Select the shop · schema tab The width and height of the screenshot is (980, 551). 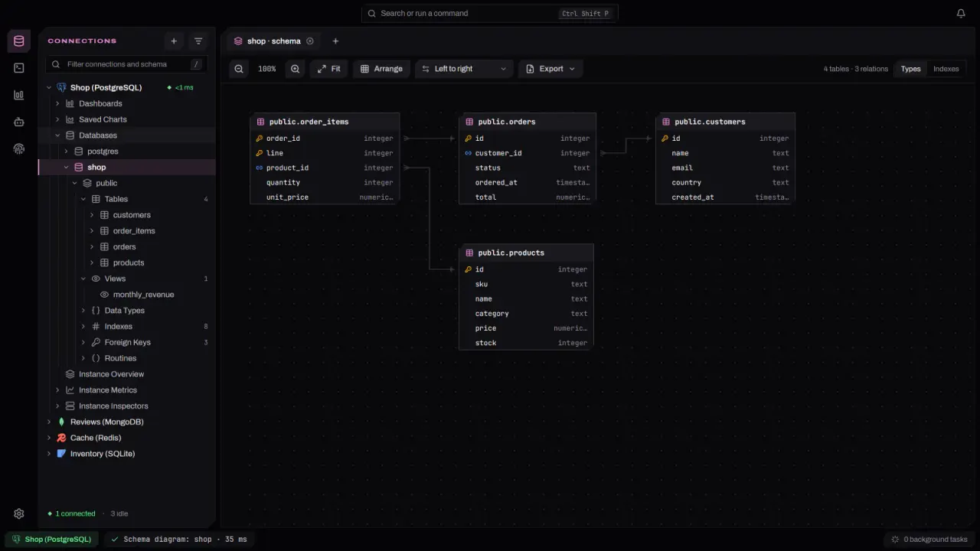point(273,41)
